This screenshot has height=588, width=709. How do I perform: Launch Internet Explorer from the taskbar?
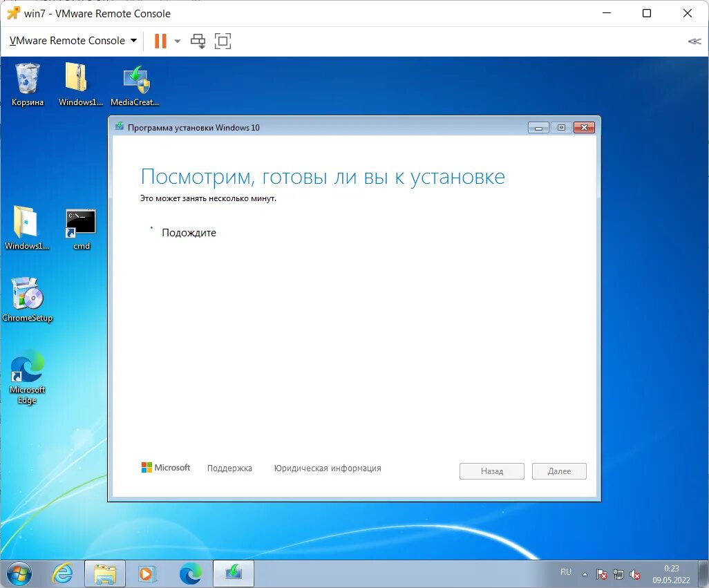pos(62,574)
